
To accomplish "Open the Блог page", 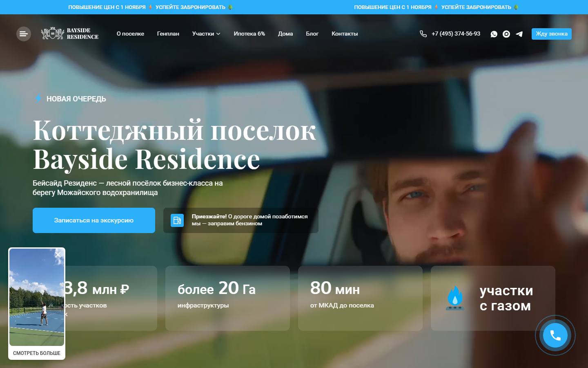I will 312,34.
